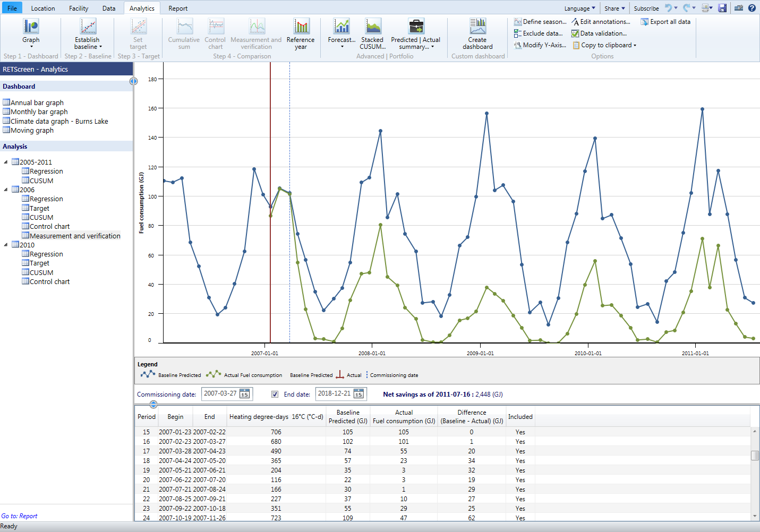Click the network connection icon in toolbar
Viewport: 760px width, 532px height.
click(739, 8)
